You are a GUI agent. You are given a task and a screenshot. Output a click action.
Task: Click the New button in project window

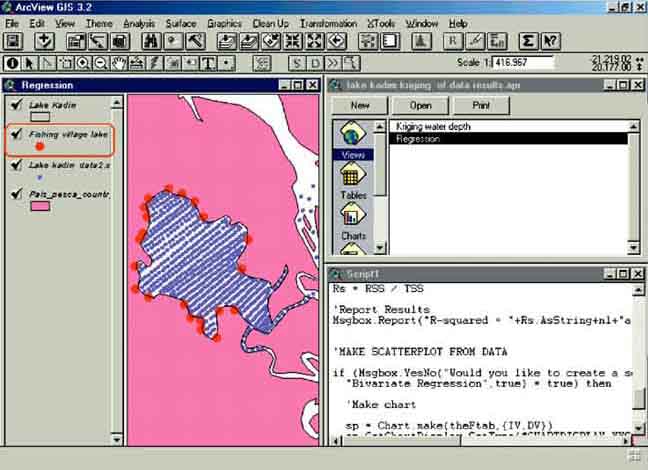click(359, 105)
